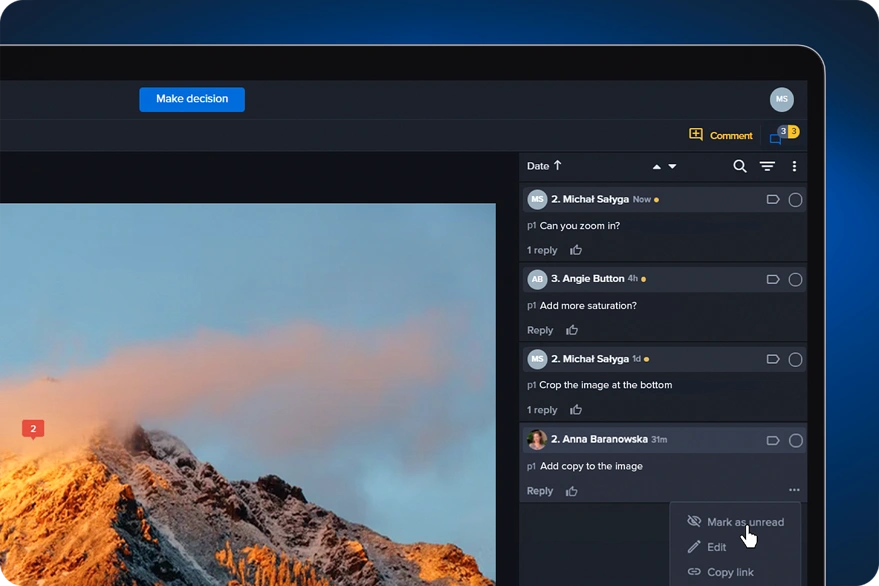879x586 pixels.
Task: Toggle resolve circle on Angie Button's comment
Action: [x=795, y=280]
